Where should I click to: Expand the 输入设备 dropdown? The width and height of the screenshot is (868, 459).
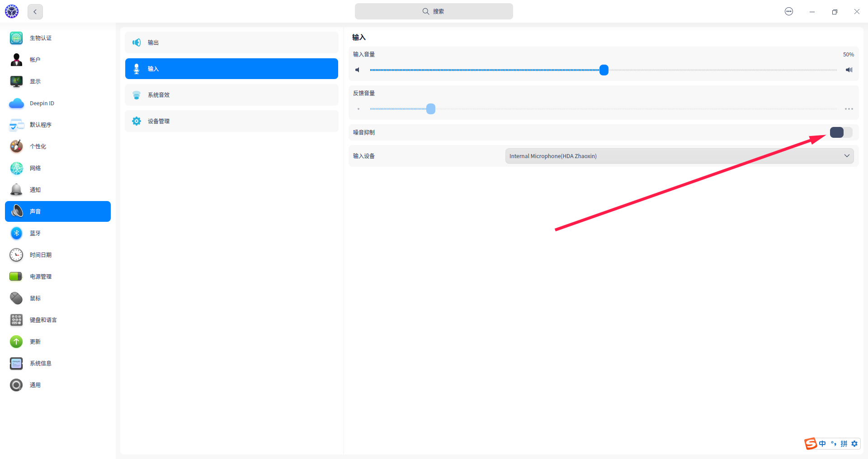tap(679, 156)
